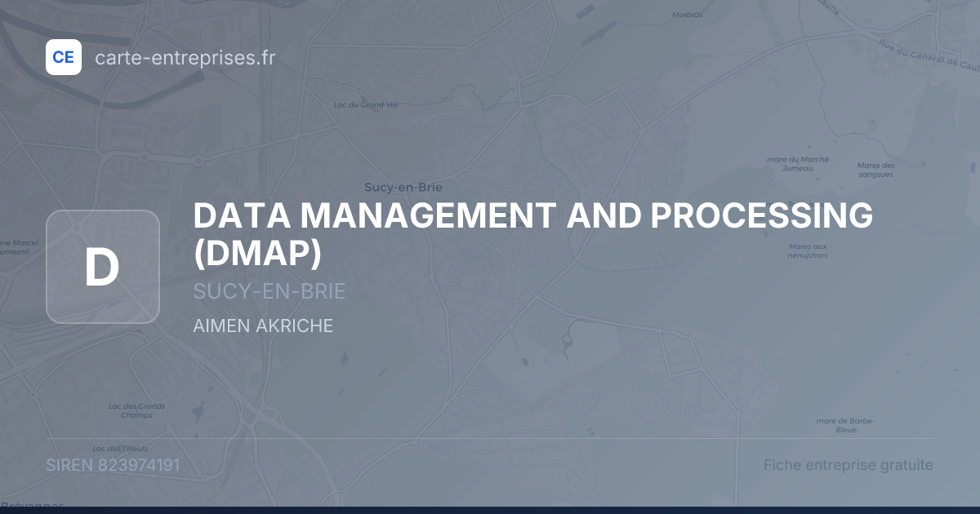Click the Fiche entreprise gratuite text
Viewport: 980px width, 514px height.
(849, 465)
